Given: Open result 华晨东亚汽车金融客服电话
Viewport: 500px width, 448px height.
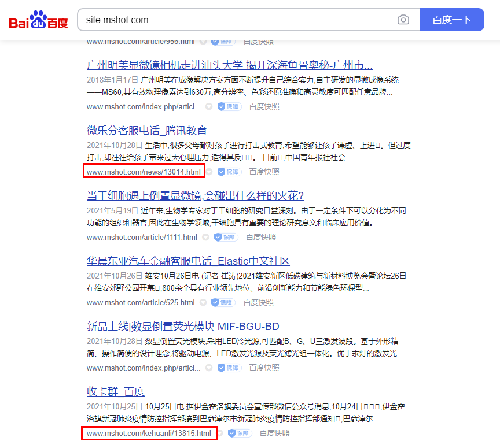Looking at the screenshot, I should coord(188,261).
